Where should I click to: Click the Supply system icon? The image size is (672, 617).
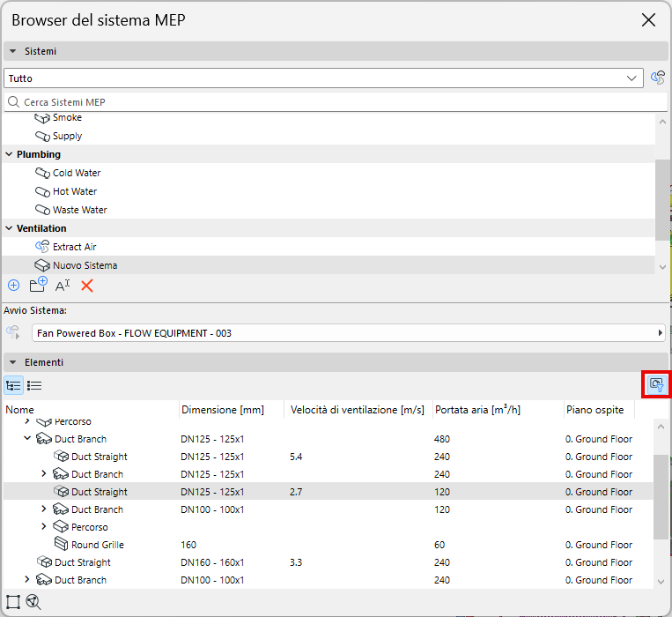click(x=42, y=136)
